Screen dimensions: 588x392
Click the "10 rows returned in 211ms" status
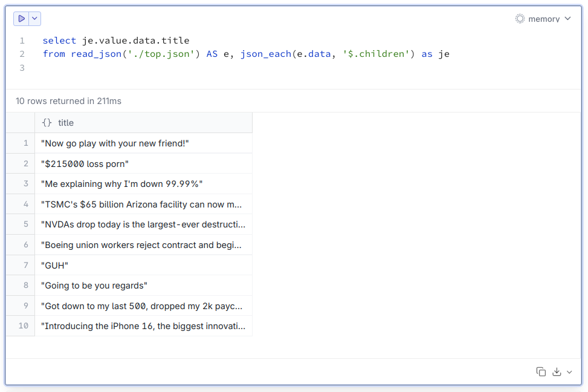click(68, 101)
